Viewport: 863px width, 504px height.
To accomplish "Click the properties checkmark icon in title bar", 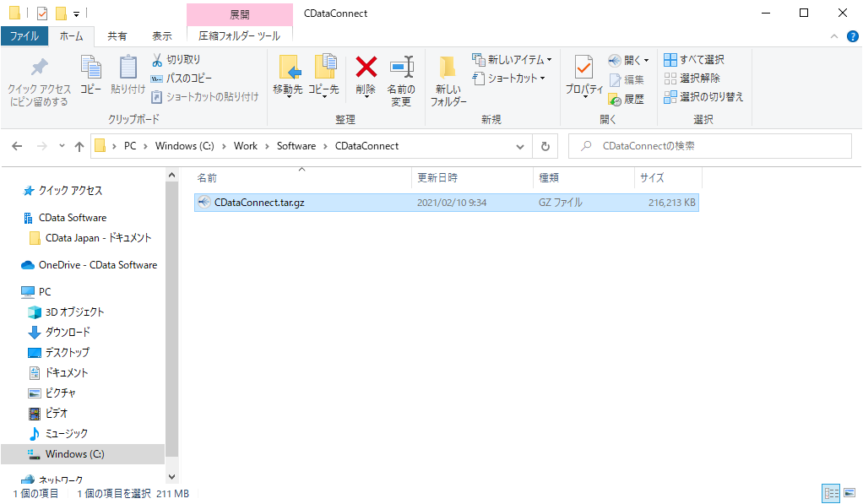I will point(42,14).
